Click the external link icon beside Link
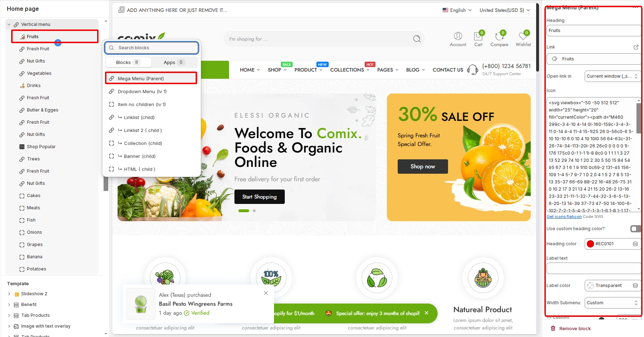This screenshot has width=644, height=337. [x=636, y=47]
